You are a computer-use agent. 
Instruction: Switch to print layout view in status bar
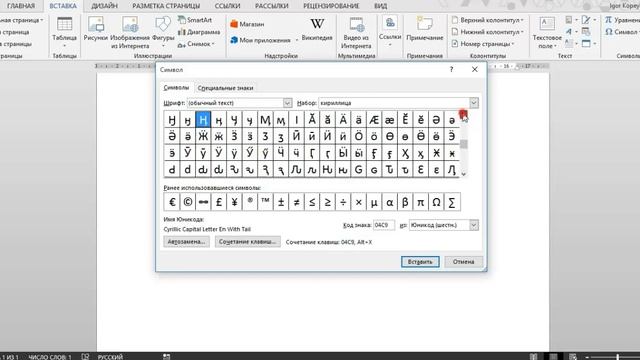553,356
